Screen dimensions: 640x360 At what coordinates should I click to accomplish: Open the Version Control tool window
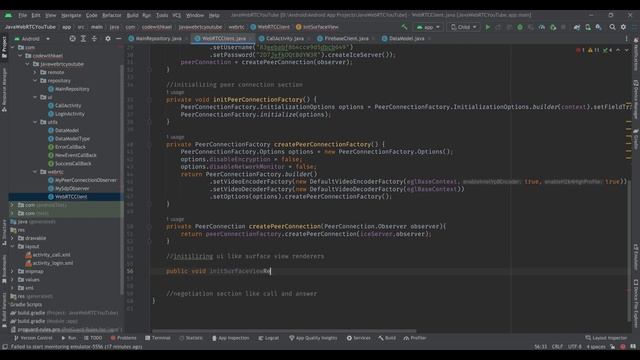[33, 338]
